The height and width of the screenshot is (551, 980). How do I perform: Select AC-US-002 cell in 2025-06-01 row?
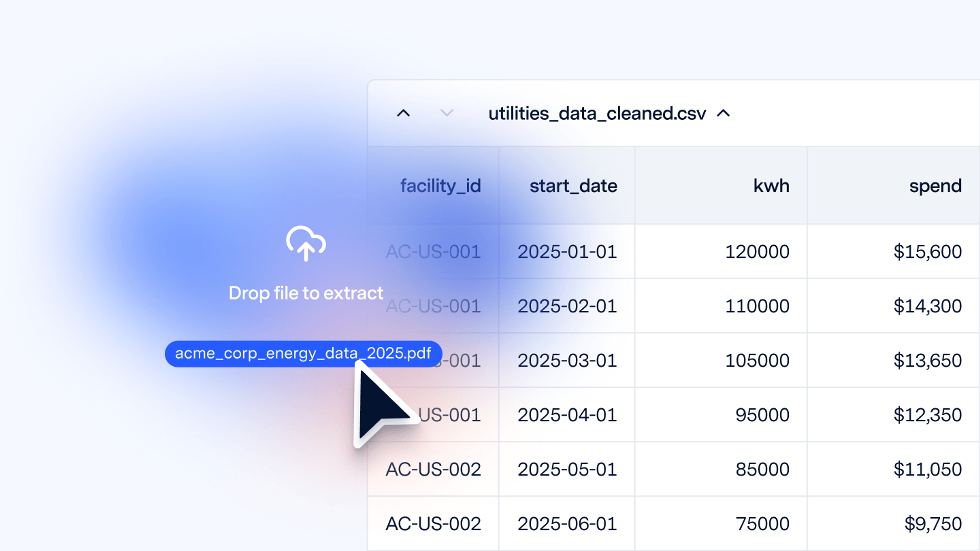[433, 523]
